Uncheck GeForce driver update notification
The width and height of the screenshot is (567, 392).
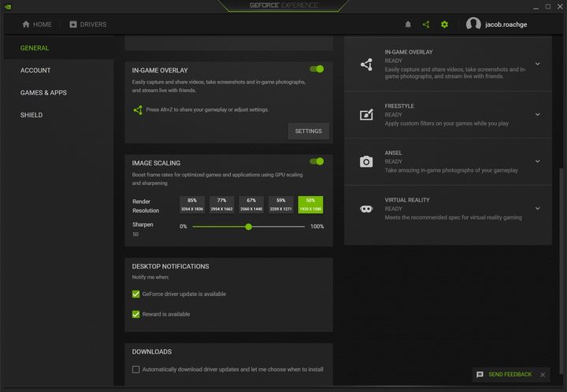point(136,294)
